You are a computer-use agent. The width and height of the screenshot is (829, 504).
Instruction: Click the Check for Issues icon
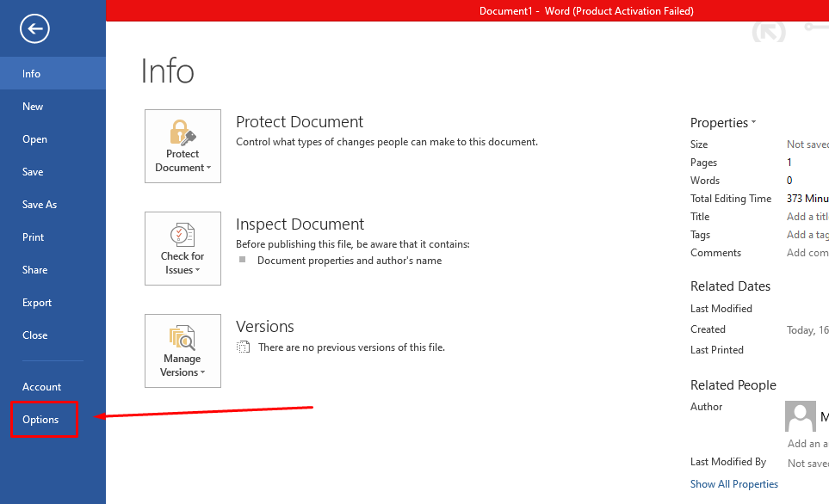tap(183, 235)
